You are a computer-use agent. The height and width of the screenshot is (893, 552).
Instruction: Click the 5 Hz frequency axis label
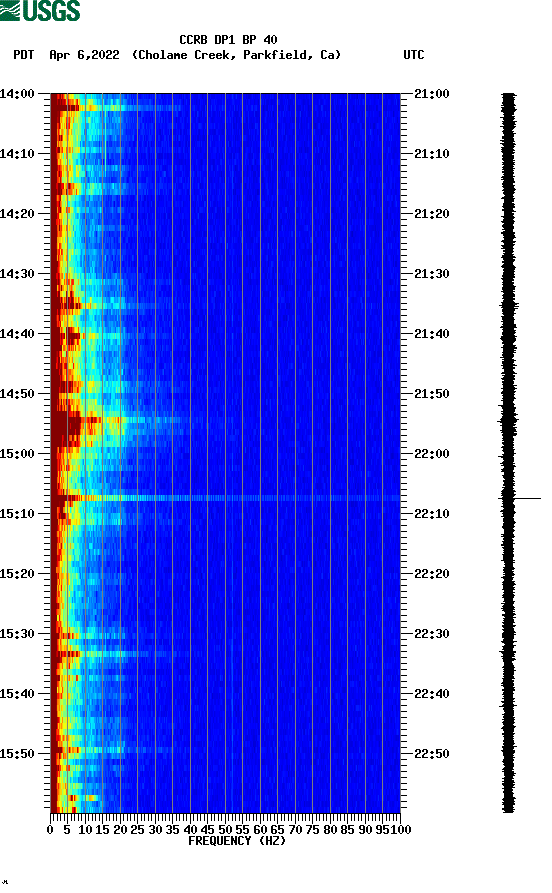[x=67, y=830]
